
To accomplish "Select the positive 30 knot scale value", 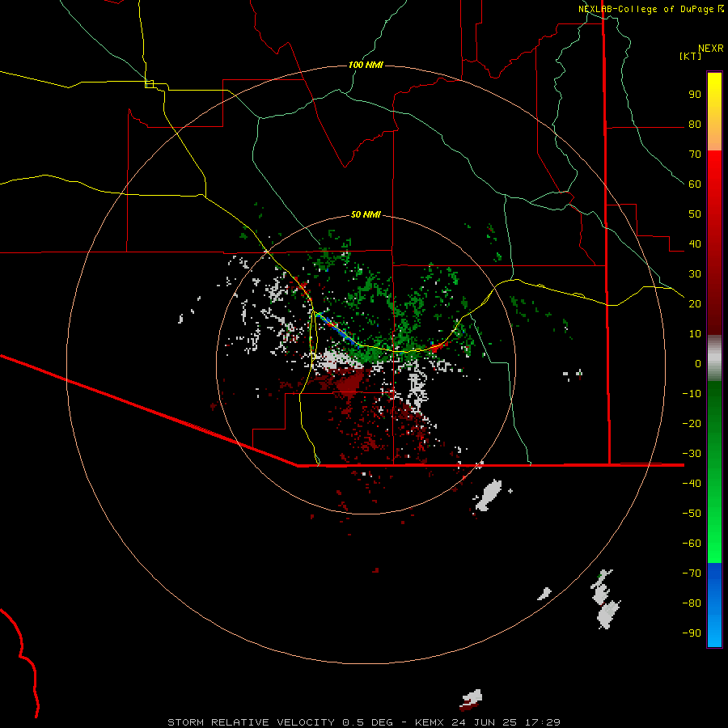I will (695, 274).
